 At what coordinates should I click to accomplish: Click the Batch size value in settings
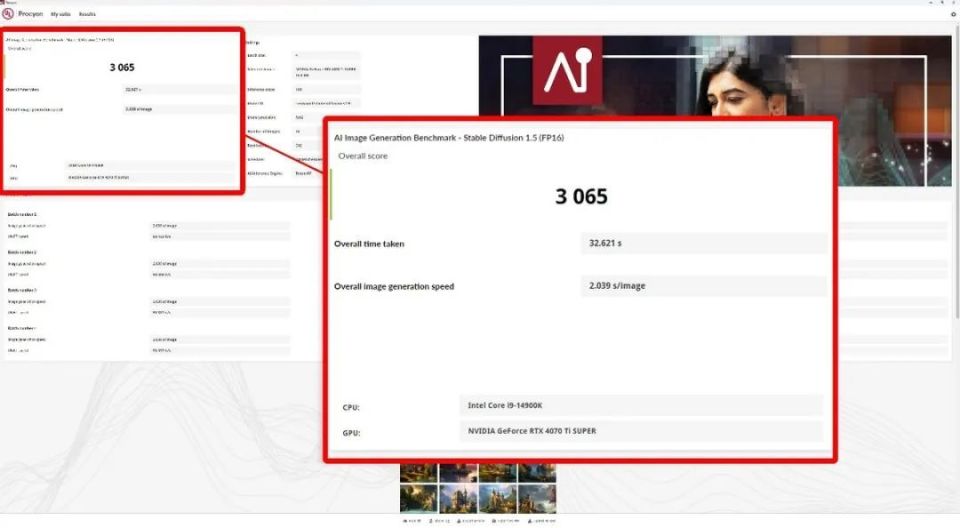[326, 55]
